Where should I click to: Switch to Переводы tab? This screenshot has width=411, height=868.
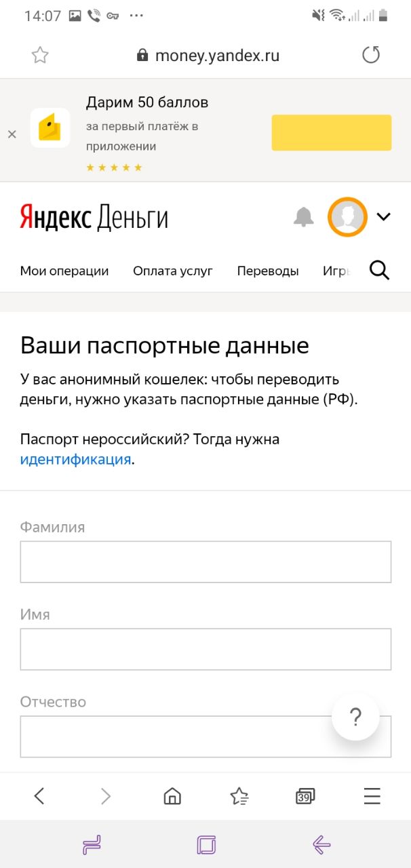tap(268, 271)
